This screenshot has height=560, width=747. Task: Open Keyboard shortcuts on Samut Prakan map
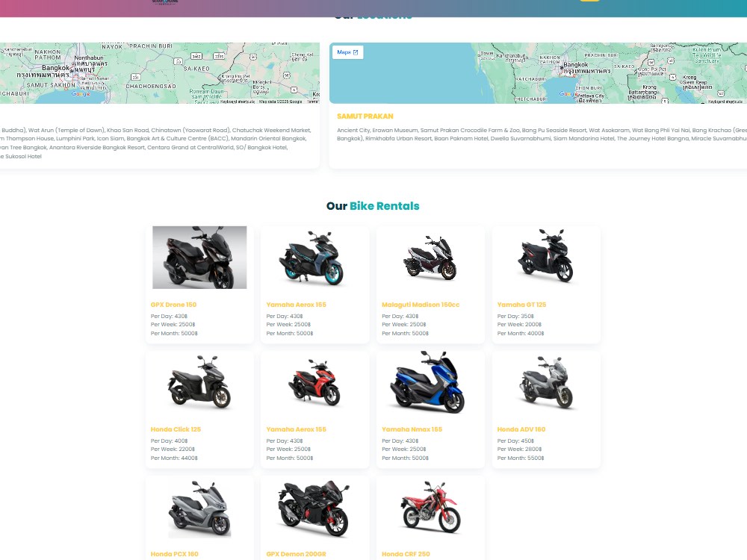725,102
